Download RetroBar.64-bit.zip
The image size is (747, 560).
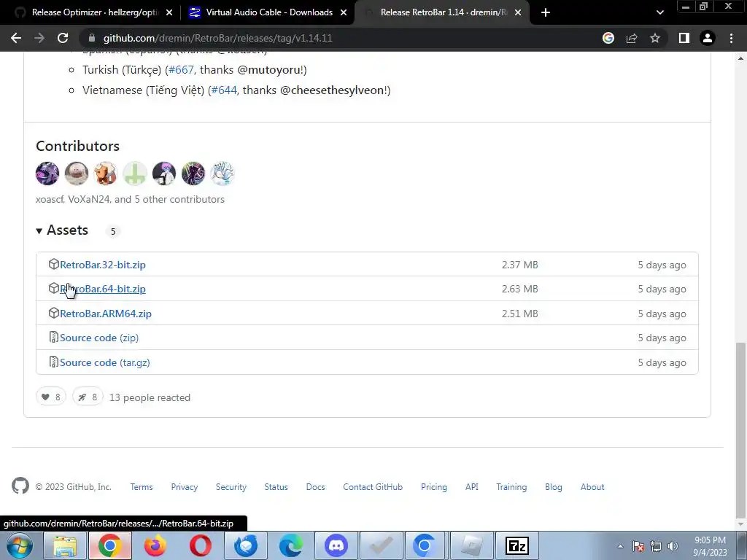point(102,289)
